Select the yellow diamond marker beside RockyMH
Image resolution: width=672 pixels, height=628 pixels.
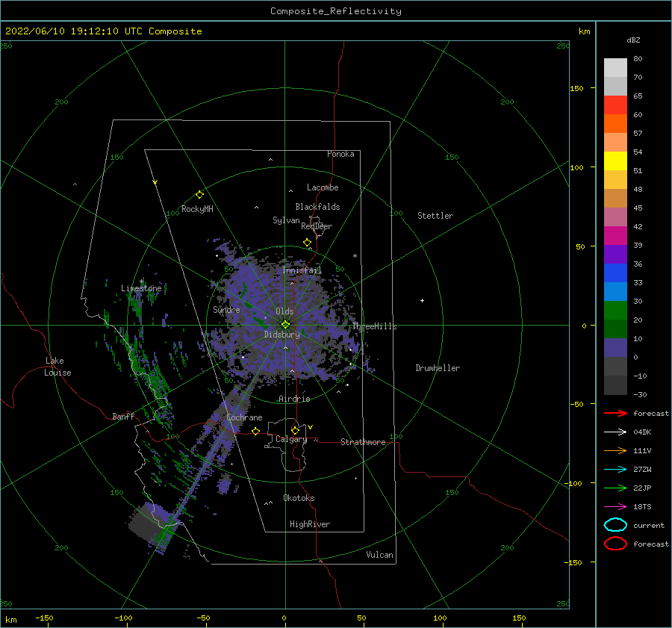(x=199, y=195)
